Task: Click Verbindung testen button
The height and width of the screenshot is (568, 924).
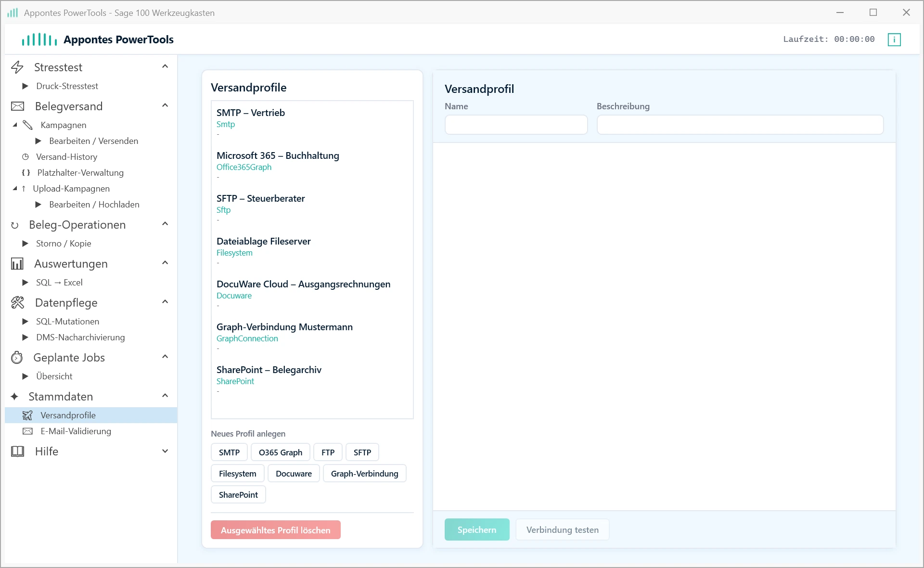Action: pyautogui.click(x=562, y=529)
